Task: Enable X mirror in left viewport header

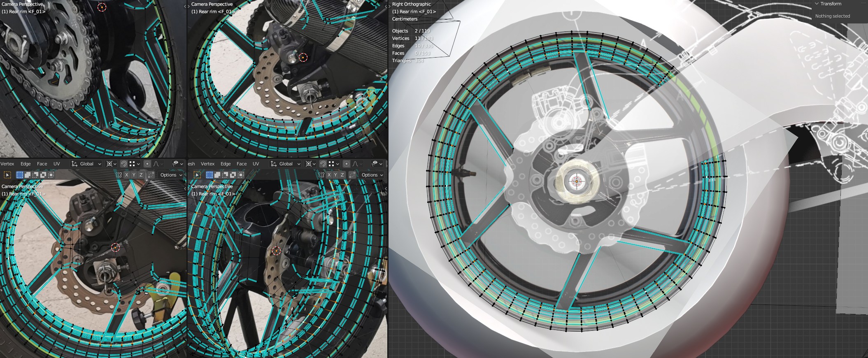Action: (x=126, y=175)
